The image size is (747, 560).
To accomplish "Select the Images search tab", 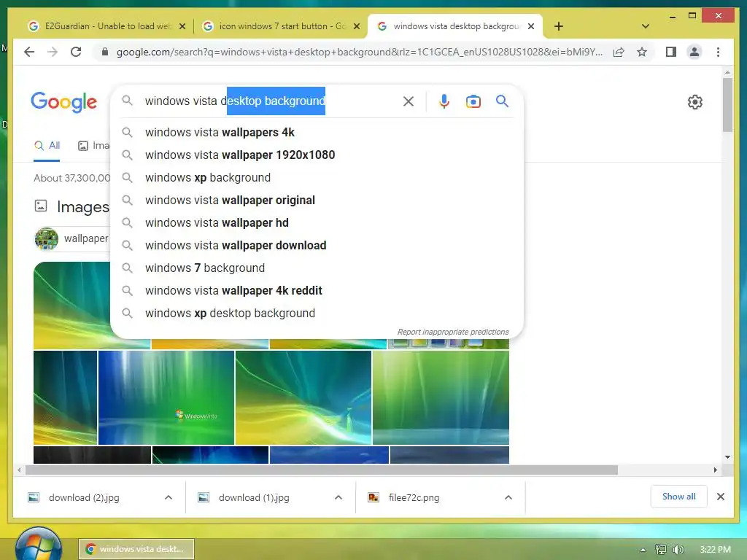I will click(94, 145).
